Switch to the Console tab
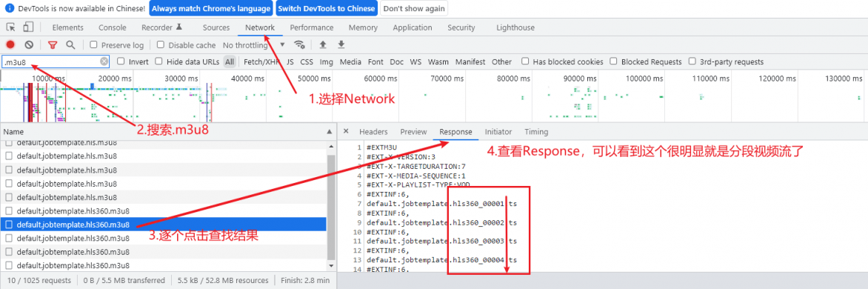The height and width of the screenshot is (289, 868). pos(113,27)
